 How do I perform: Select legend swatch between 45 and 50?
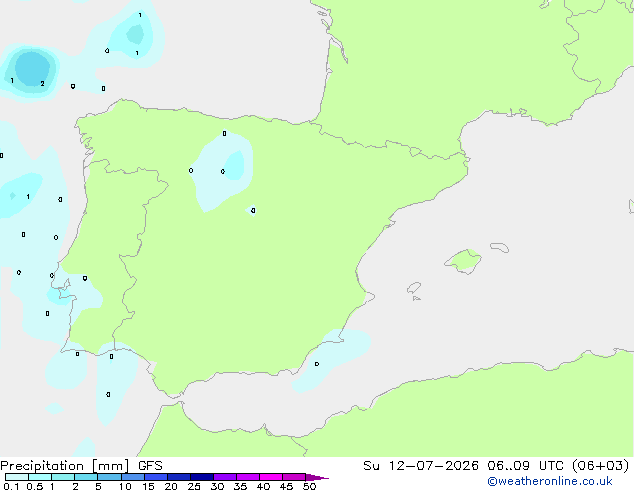point(294,477)
